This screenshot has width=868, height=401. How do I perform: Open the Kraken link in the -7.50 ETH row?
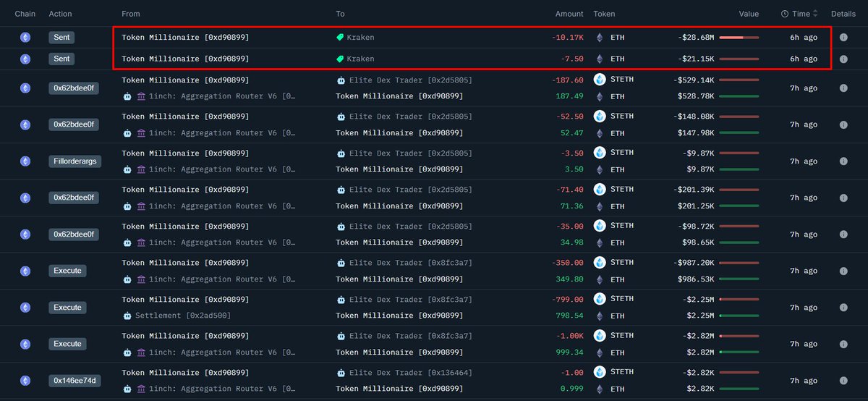tap(360, 59)
